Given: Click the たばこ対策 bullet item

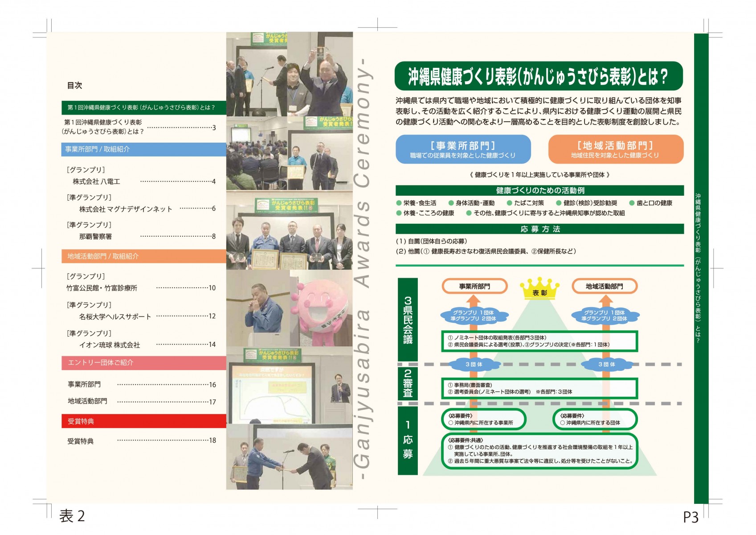Looking at the screenshot, I should (x=525, y=203).
